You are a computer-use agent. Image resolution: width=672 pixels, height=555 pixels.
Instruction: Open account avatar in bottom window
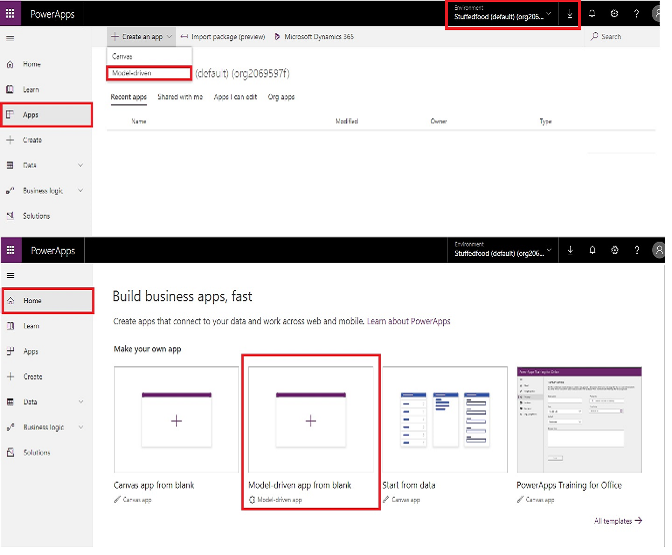coord(659,250)
